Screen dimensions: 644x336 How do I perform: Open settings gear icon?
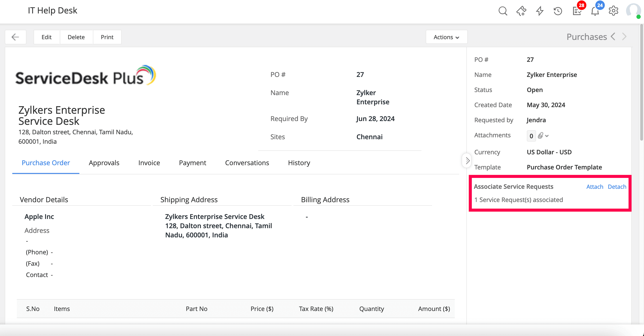(x=614, y=11)
